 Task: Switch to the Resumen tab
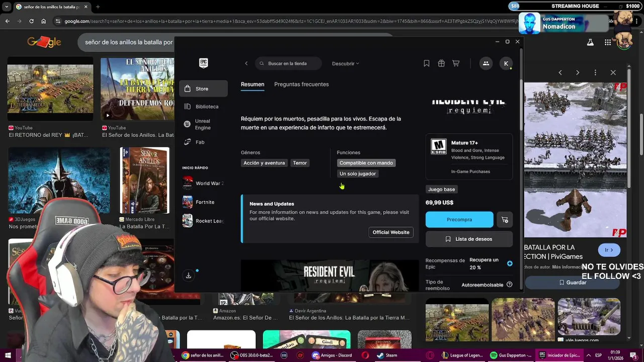point(253,84)
